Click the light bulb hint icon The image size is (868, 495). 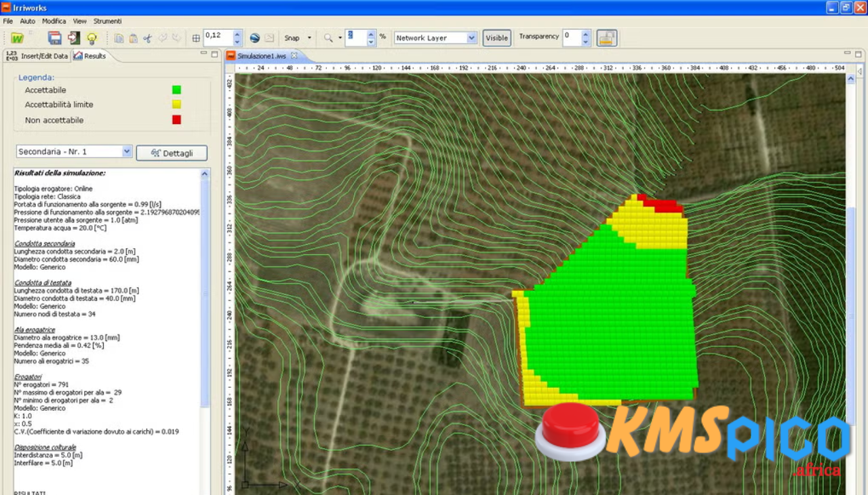coord(92,38)
